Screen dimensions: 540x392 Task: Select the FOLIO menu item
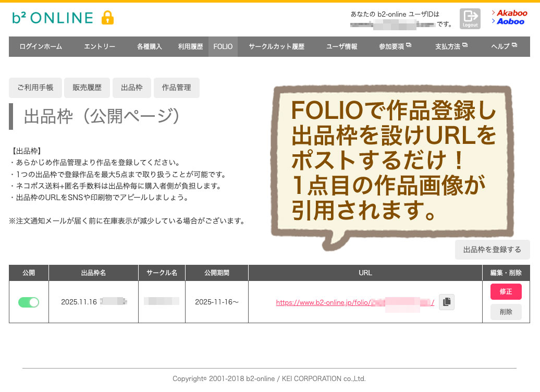click(x=223, y=46)
